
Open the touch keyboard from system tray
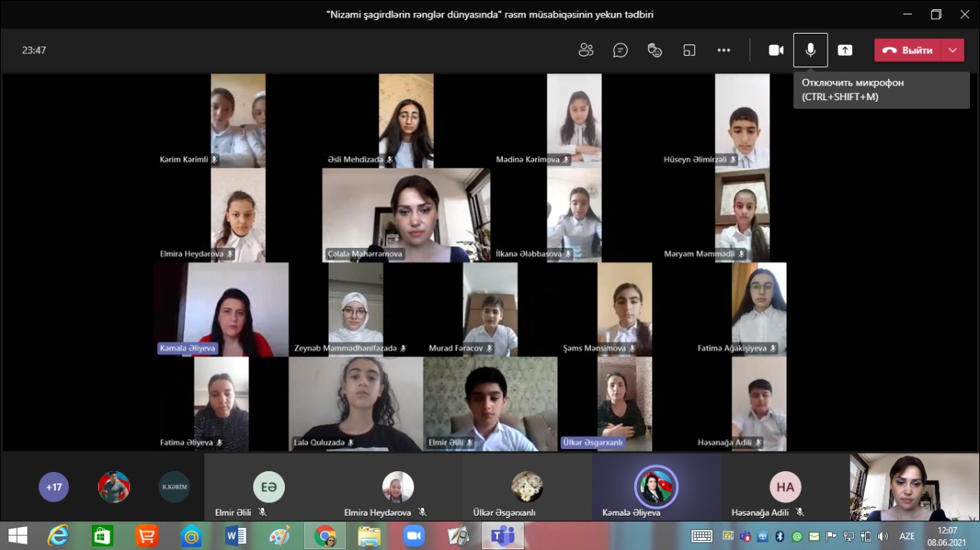coord(701,536)
